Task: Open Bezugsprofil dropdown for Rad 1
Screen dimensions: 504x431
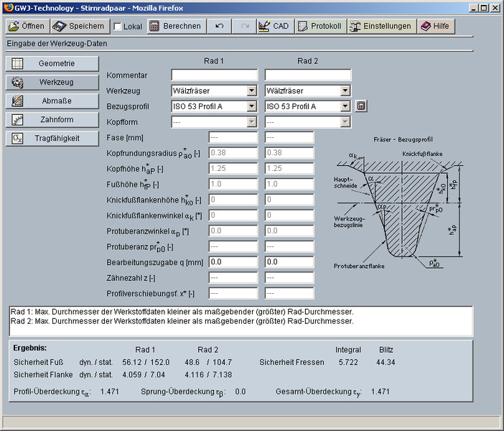Action: (251, 106)
